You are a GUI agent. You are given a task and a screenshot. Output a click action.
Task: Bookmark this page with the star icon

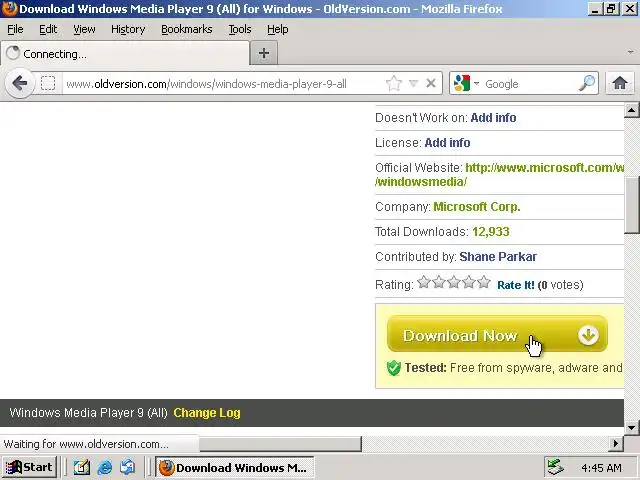(393, 84)
